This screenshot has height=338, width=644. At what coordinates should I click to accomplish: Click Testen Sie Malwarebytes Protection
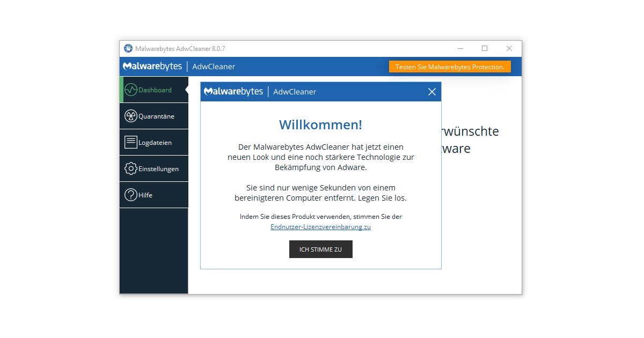(x=450, y=66)
